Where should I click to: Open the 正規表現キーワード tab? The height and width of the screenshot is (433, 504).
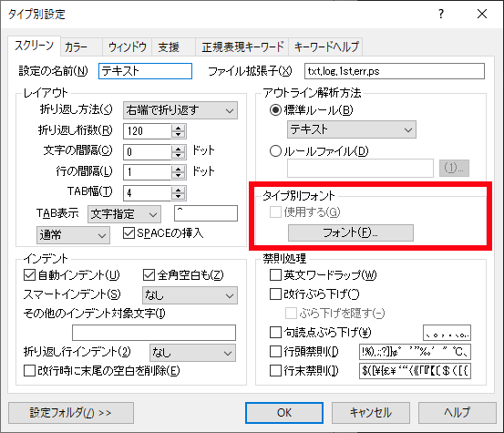242,47
